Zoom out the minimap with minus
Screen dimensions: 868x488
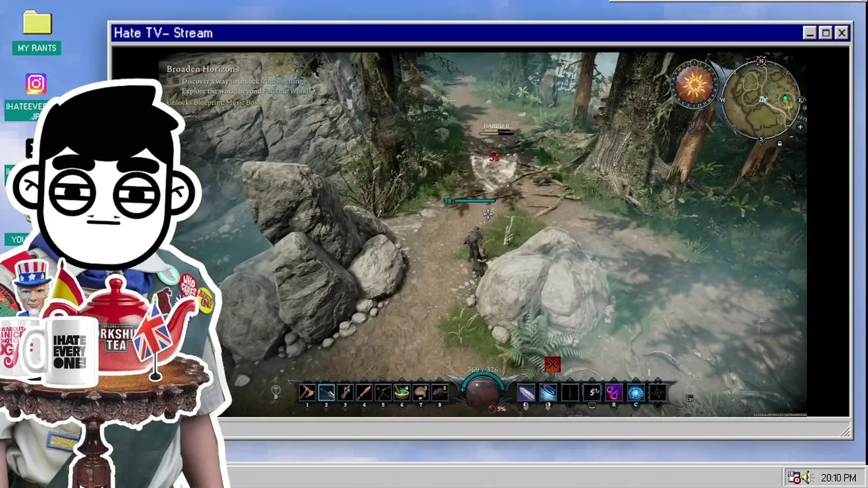tap(790, 136)
